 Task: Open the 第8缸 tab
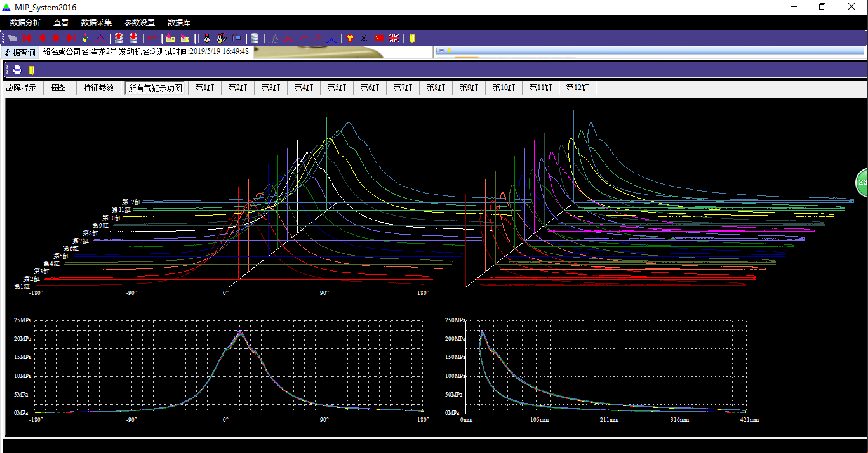point(436,88)
